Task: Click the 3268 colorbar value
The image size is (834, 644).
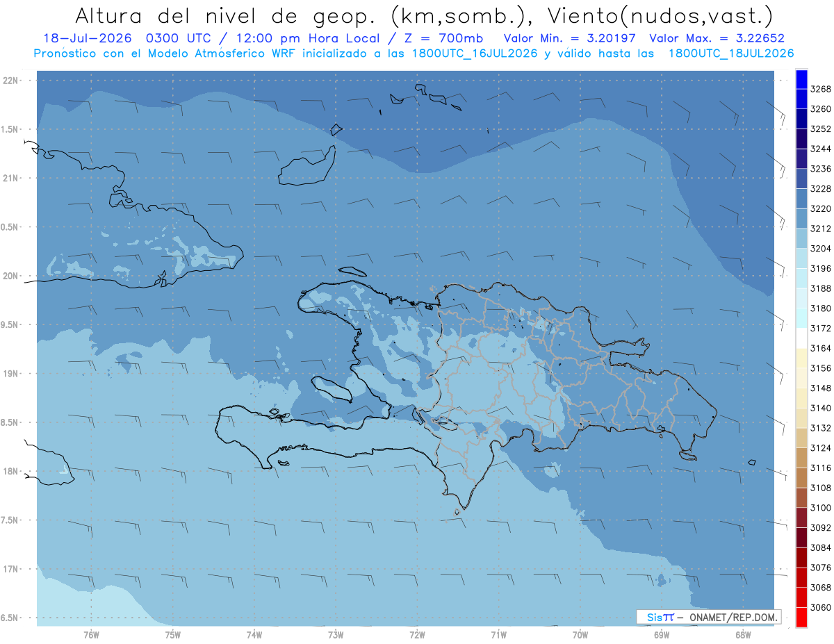Action: [x=821, y=89]
